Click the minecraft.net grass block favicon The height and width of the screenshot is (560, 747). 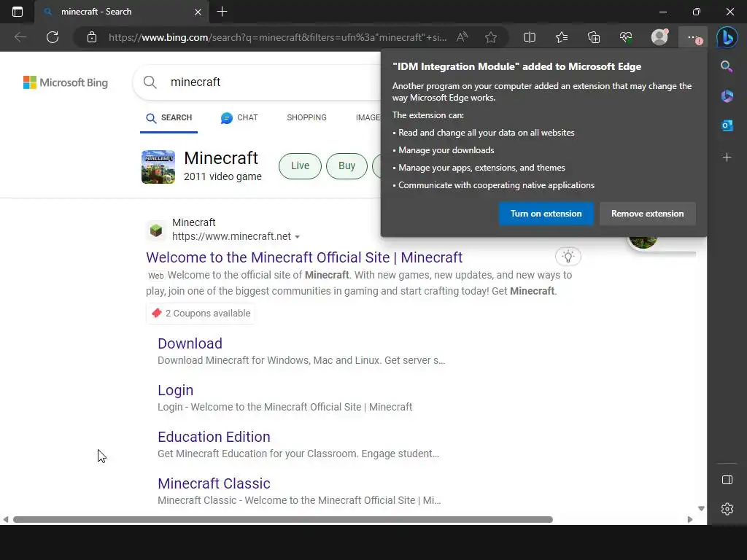pos(156,230)
